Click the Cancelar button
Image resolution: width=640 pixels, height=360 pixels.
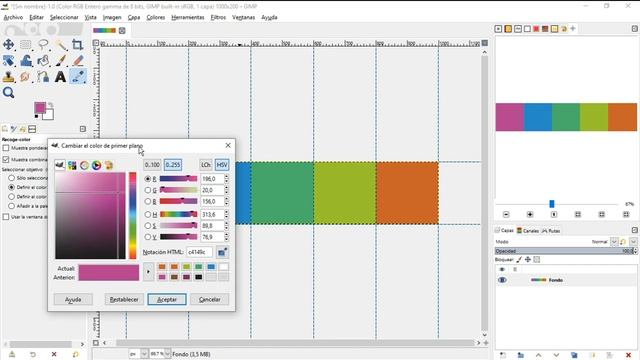click(209, 299)
